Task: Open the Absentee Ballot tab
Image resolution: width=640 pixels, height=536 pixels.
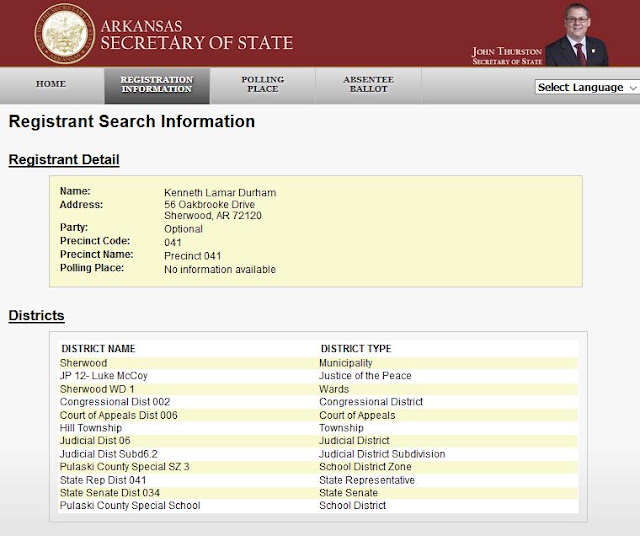Action: (369, 85)
